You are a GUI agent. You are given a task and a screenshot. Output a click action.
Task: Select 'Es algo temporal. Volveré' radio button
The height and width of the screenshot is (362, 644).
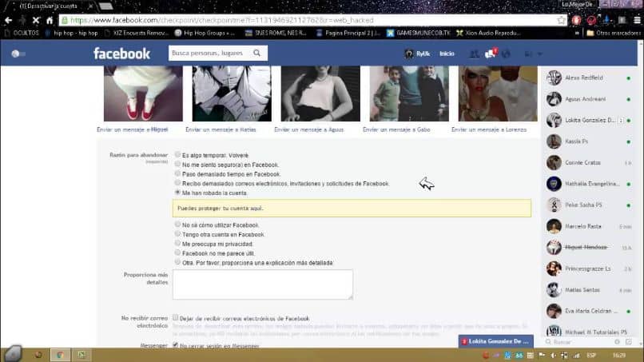(177, 154)
